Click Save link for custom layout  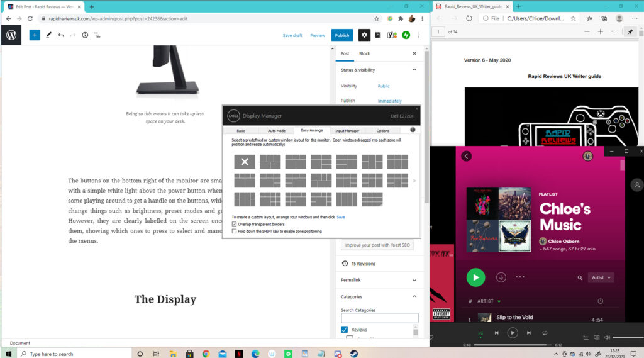(x=340, y=217)
